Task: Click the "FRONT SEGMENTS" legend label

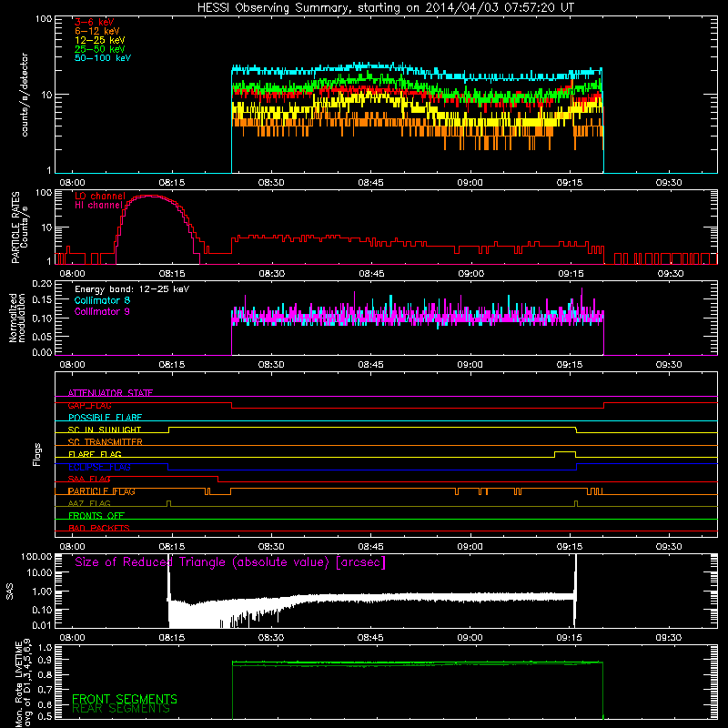Action: (x=125, y=699)
